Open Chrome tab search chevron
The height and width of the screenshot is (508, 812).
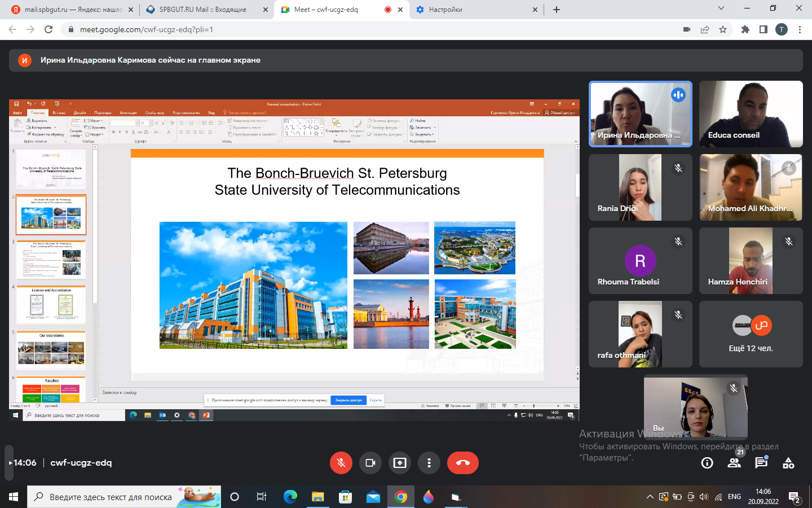pos(721,8)
